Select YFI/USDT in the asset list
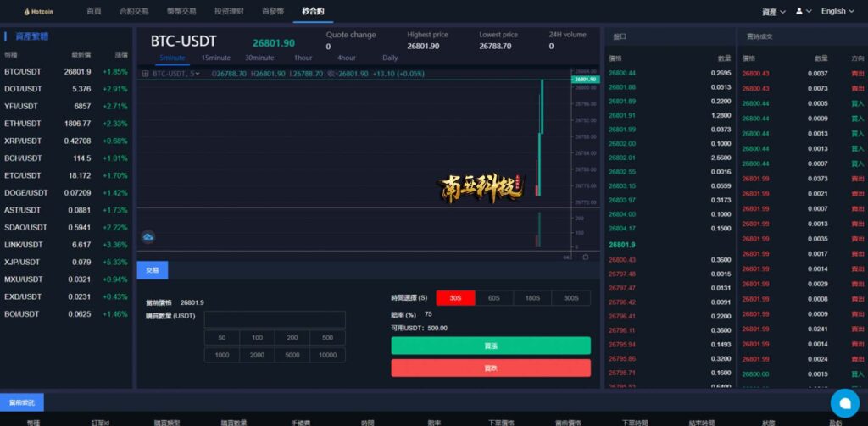The height and width of the screenshot is (426, 868). pyautogui.click(x=66, y=106)
